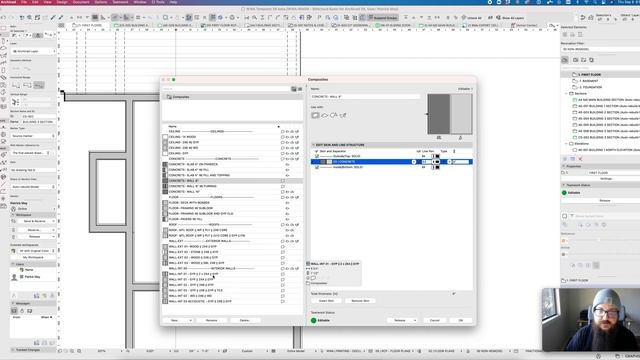Image resolution: width=640 pixels, height=360 pixels.
Task: Collapse the Teamwork Status panel in Navigator
Action: pyautogui.click(x=564, y=185)
